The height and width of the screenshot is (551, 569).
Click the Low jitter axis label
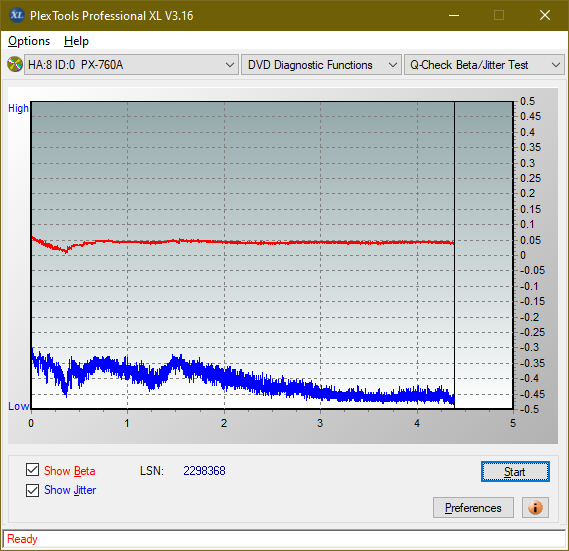[18, 406]
